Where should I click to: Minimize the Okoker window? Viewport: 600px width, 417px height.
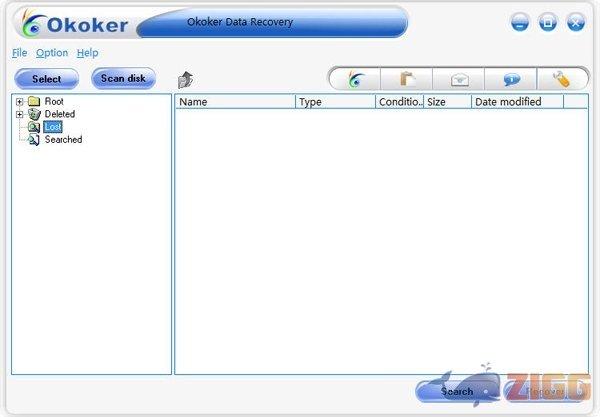click(520, 23)
